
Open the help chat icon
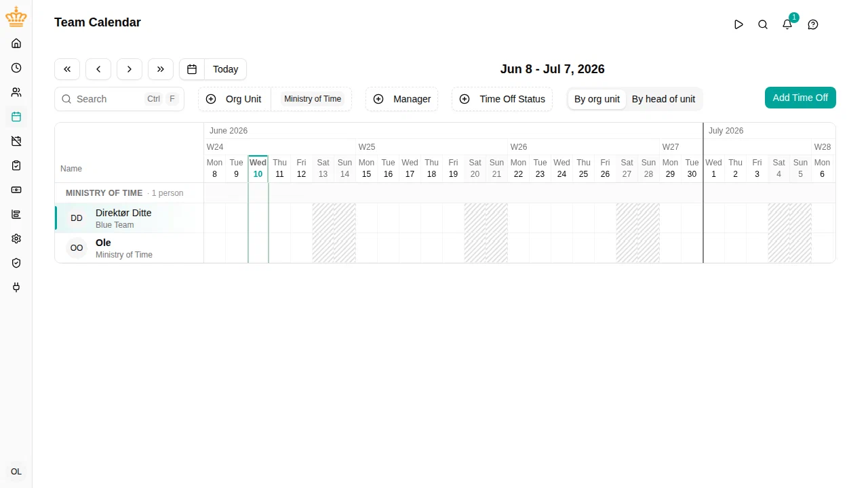point(813,24)
